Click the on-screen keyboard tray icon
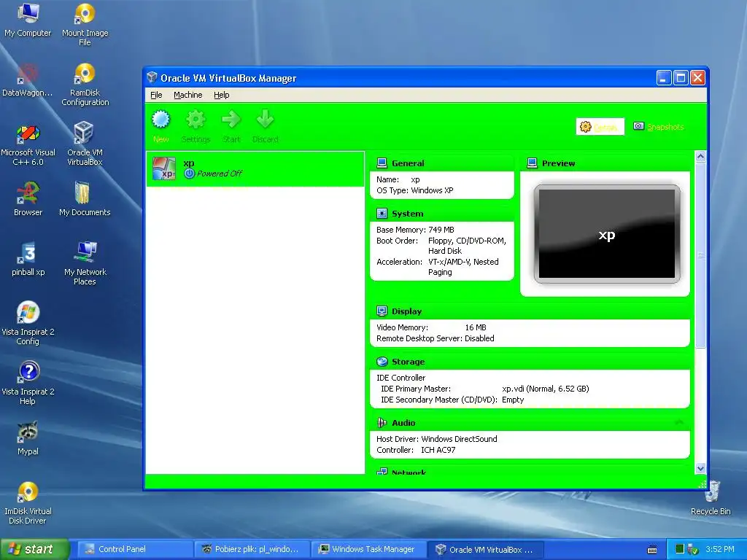The image size is (747, 560). tap(652, 550)
